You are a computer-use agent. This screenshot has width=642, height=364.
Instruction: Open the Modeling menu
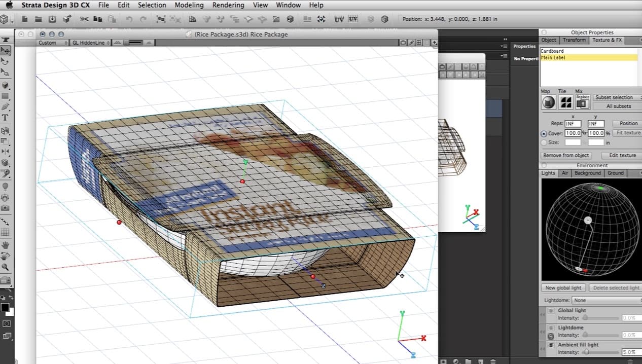pyautogui.click(x=189, y=5)
